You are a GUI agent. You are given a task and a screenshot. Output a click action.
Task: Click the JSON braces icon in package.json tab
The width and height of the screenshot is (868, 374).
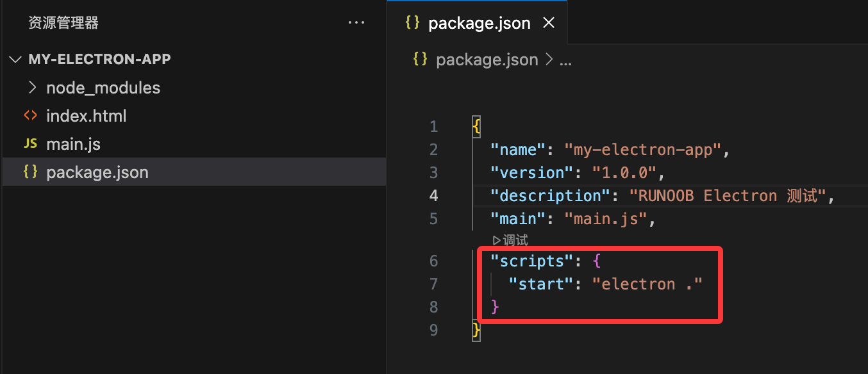[413, 23]
